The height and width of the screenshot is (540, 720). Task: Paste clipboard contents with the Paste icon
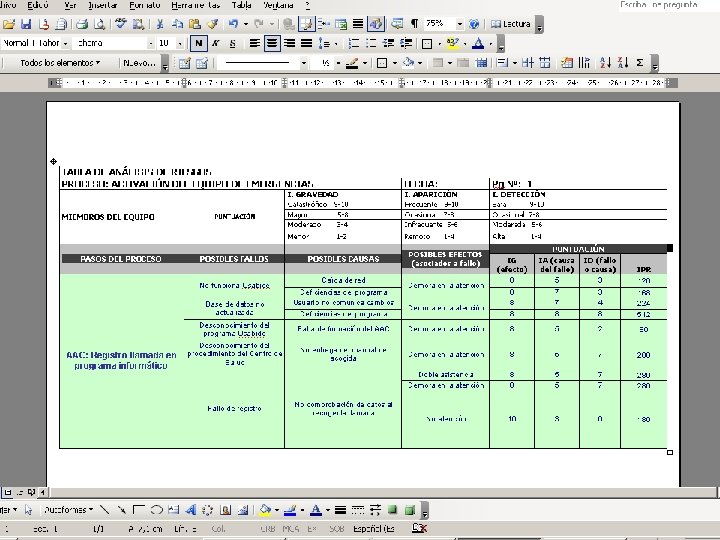click(195, 24)
